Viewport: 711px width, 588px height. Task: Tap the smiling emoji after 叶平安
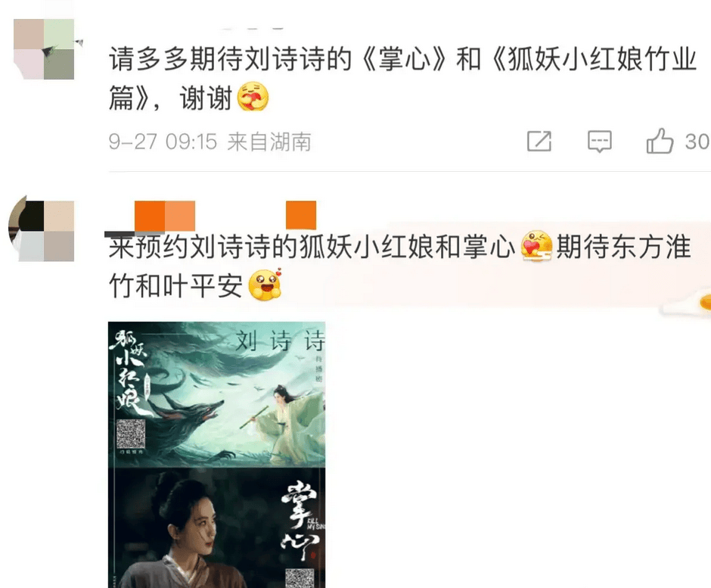(265, 285)
